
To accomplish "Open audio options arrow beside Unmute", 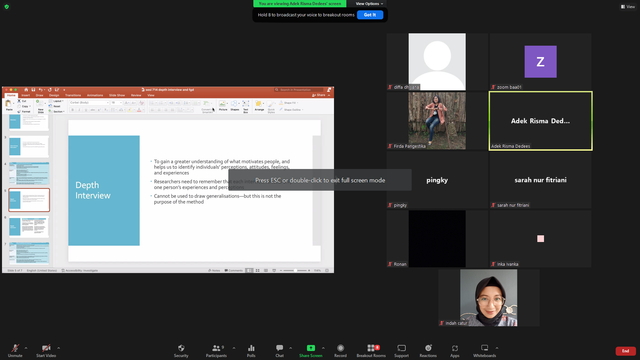I will (26, 348).
